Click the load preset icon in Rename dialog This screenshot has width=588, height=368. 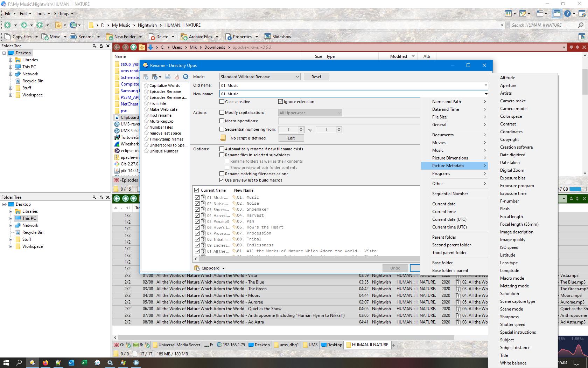[x=155, y=77]
